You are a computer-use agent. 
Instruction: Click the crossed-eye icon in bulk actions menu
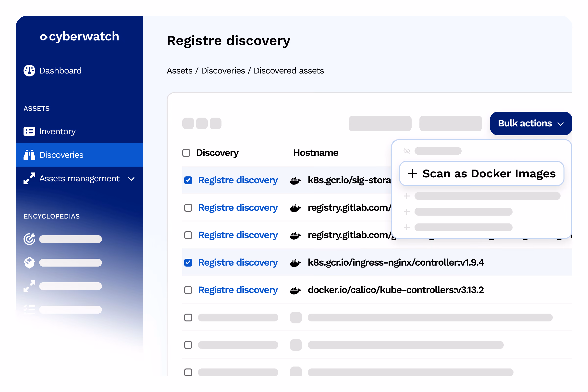point(406,151)
